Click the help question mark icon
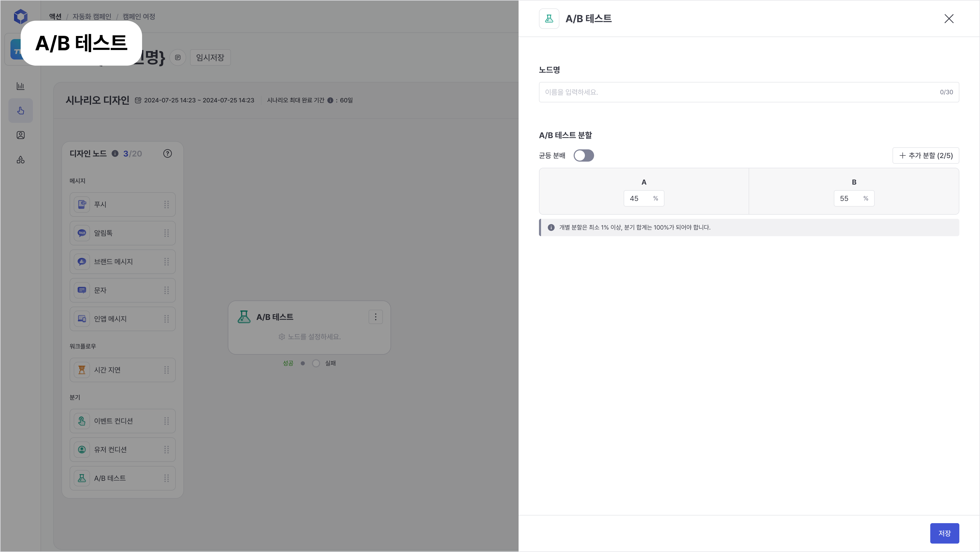The image size is (980, 552). click(x=167, y=153)
